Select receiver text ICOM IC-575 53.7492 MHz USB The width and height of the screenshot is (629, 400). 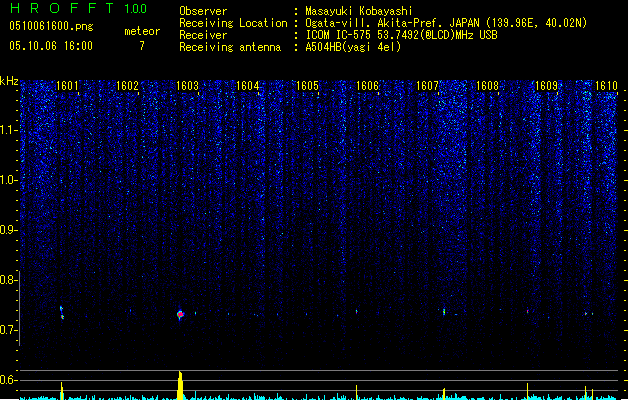coord(402,35)
